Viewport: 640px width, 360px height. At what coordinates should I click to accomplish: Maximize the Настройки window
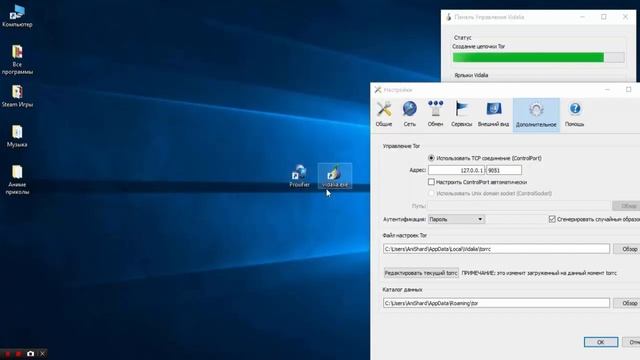[x=629, y=89]
